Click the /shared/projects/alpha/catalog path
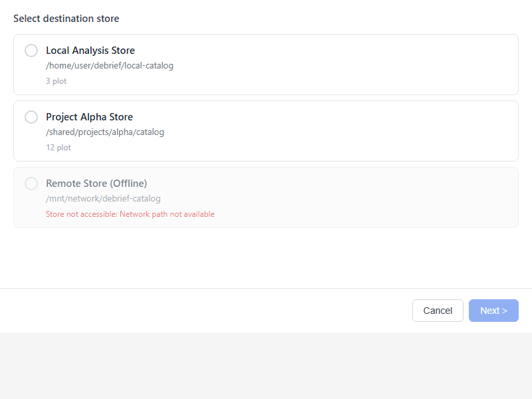Screen dimensions: 532x399 pyautogui.click(x=104, y=132)
